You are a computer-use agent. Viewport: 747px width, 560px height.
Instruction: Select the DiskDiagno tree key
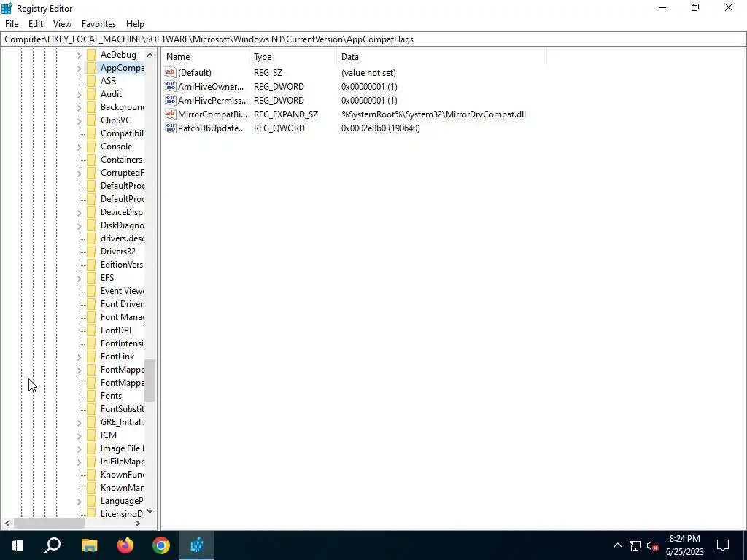(122, 225)
